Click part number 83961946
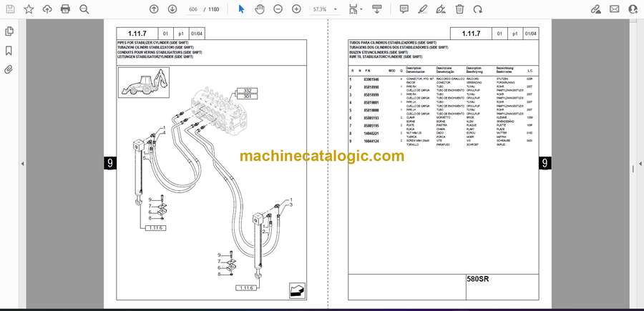Viewport: 644px width, 311px height. tap(371, 79)
